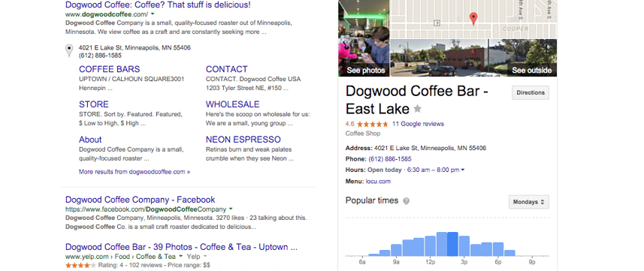Open the Dogwood Coffee: Coffee? That stuff is delicious! result

[158, 5]
